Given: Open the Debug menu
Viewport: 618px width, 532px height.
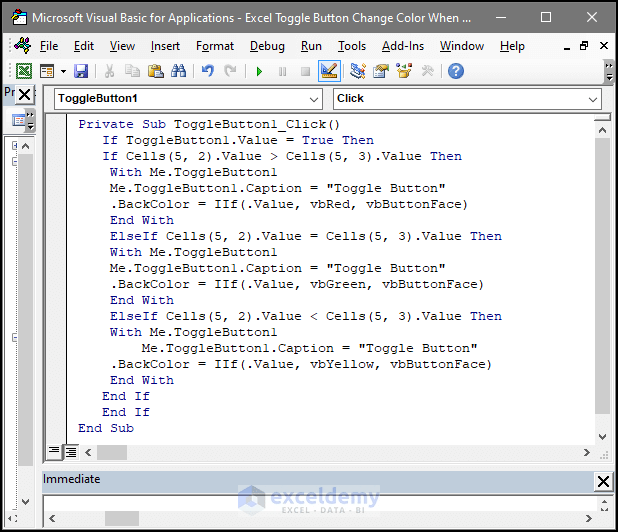Looking at the screenshot, I should (267, 46).
